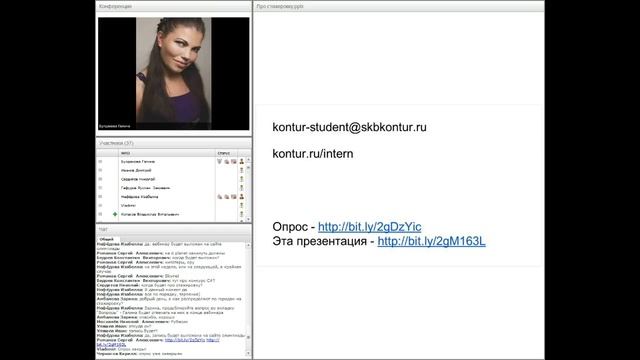
Task: Select the Vladimir participant name
Action: coord(128,206)
